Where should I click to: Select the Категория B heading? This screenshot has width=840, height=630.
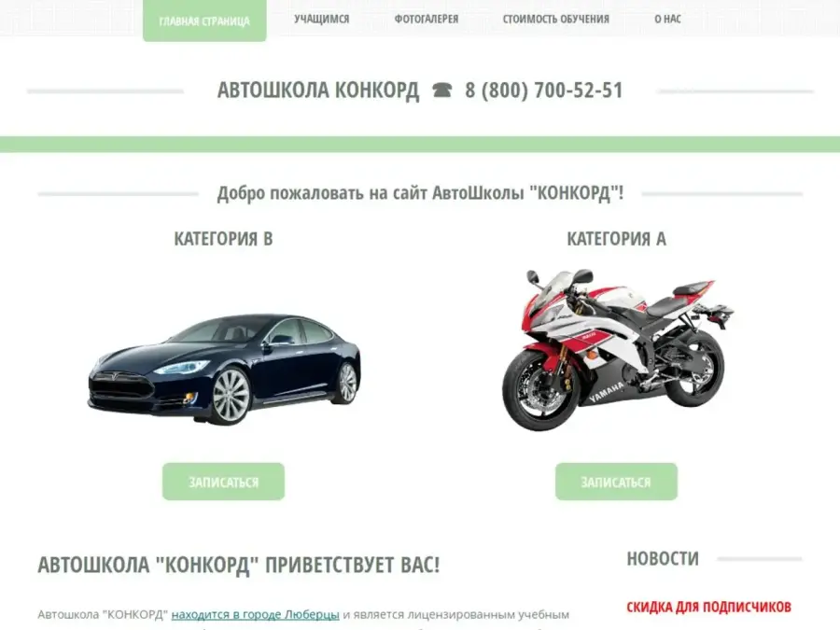(x=223, y=238)
